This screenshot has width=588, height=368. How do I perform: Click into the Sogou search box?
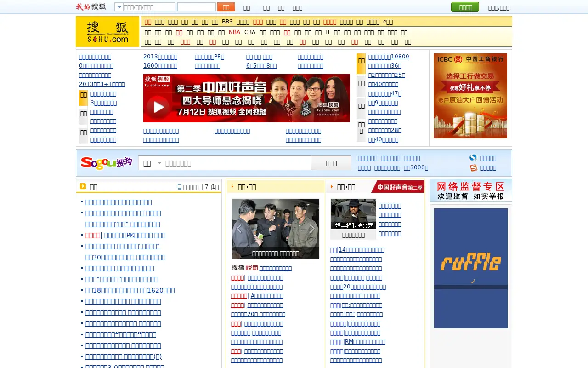pyautogui.click(x=237, y=163)
